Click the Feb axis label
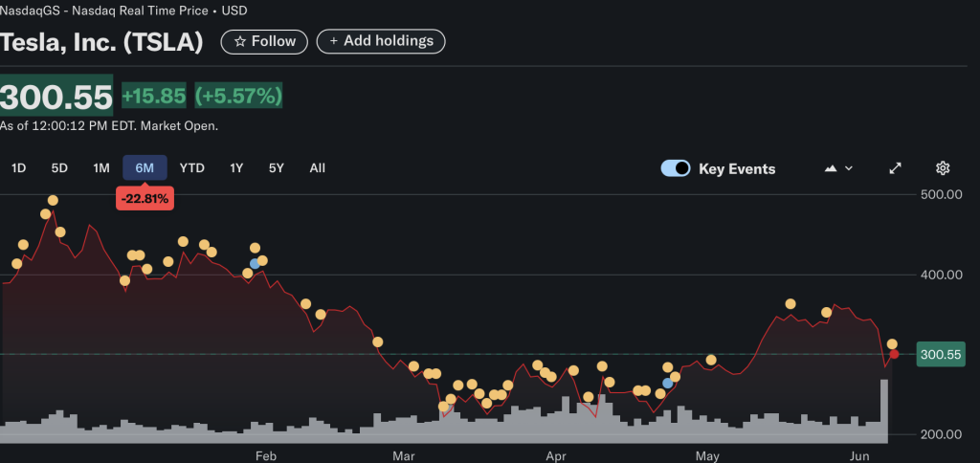980x463 pixels. [x=265, y=456]
